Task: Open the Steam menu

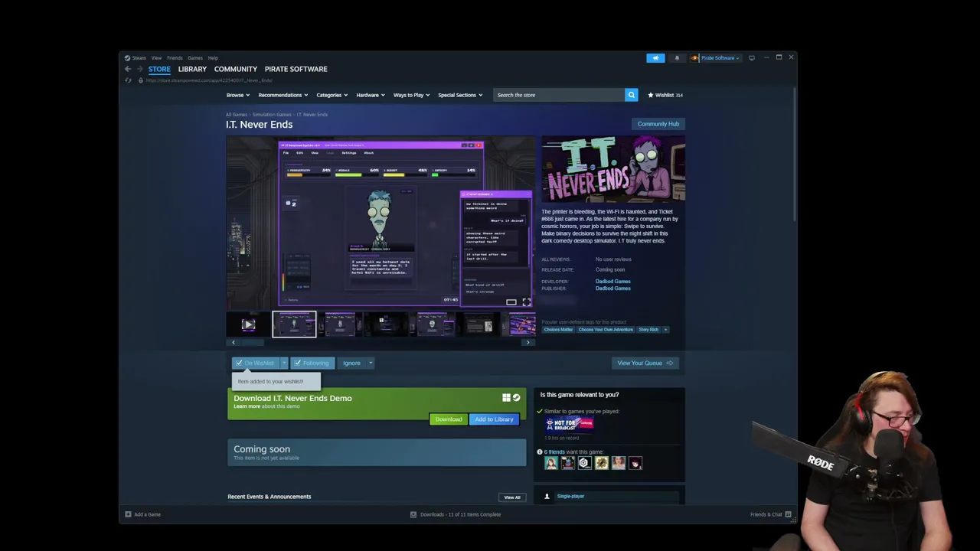Action: [139, 58]
